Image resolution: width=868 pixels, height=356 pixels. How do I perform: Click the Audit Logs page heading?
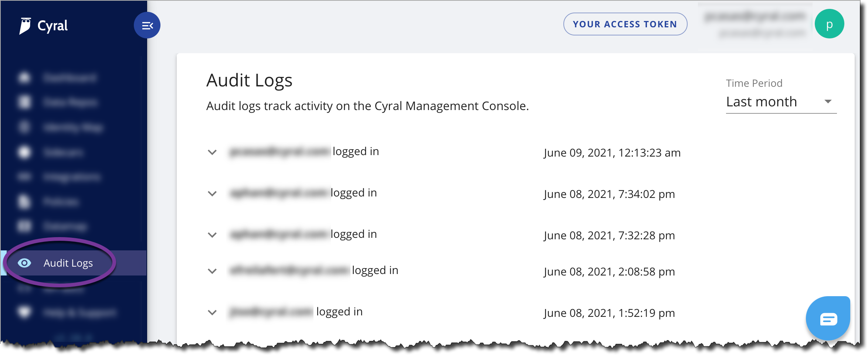pos(250,81)
